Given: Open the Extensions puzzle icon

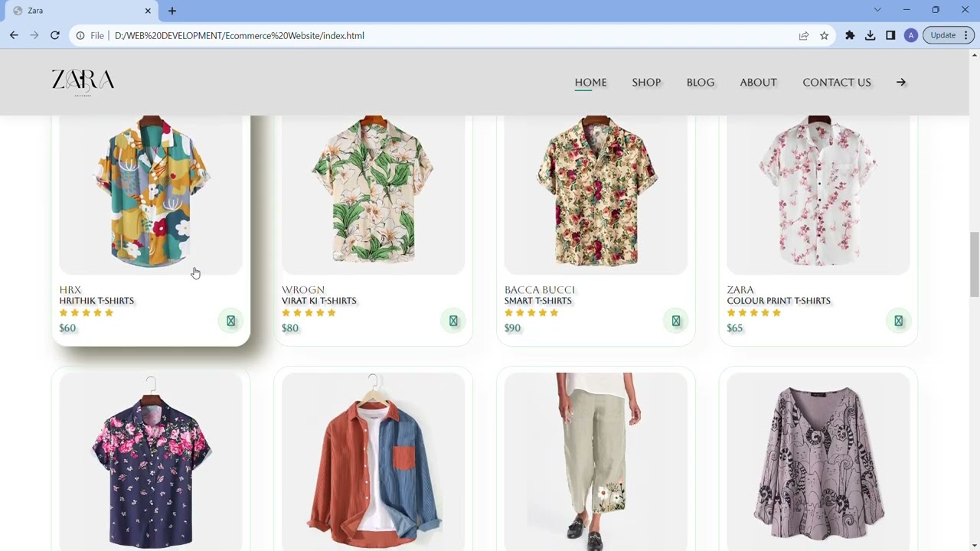Looking at the screenshot, I should click(850, 35).
